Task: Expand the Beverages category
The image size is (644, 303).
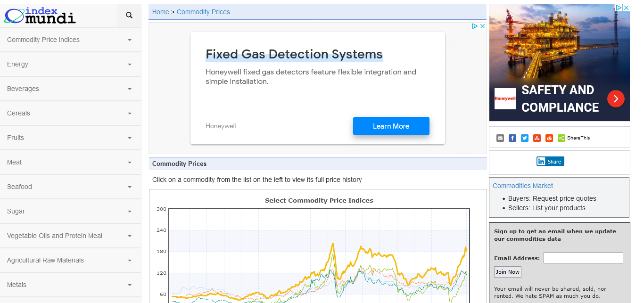Action: coord(70,89)
